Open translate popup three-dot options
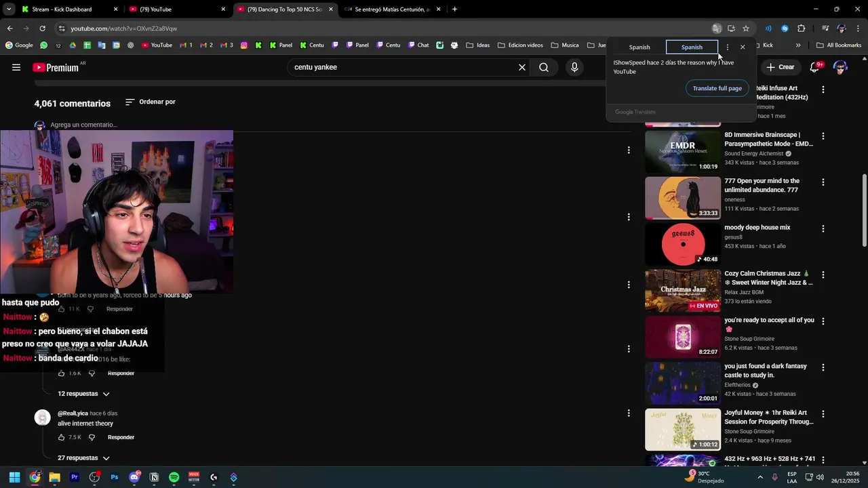The width and height of the screenshot is (868, 488). point(728,47)
